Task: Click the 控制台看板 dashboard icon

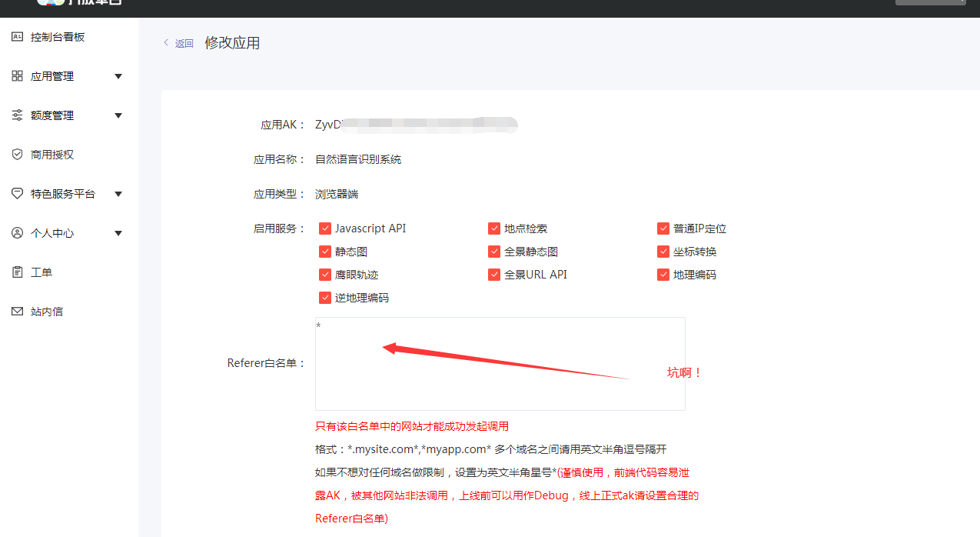Action: (x=17, y=36)
